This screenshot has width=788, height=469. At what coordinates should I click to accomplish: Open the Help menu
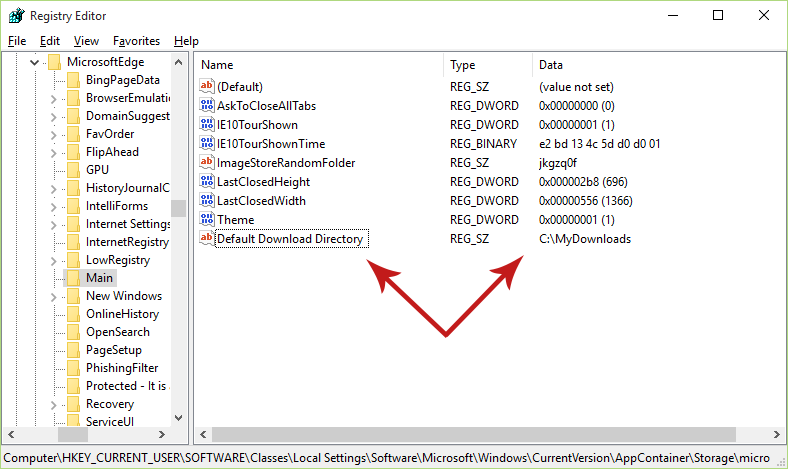coord(186,41)
